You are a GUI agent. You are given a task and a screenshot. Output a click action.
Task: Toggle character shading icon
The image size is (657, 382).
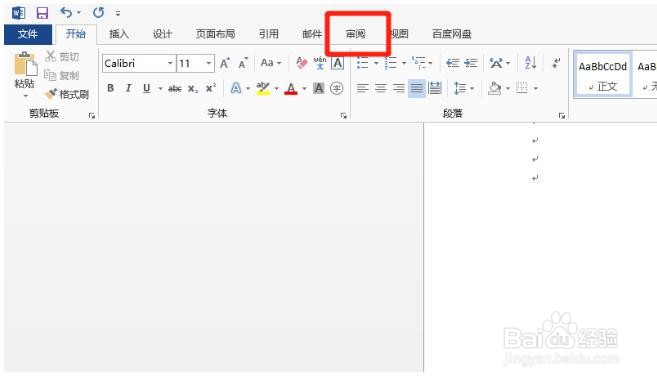tap(318, 88)
